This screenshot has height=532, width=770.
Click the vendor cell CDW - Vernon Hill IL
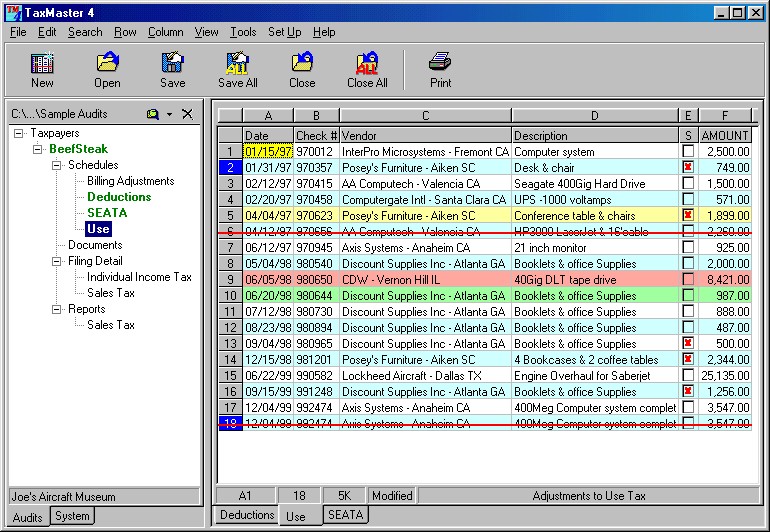[425, 280]
